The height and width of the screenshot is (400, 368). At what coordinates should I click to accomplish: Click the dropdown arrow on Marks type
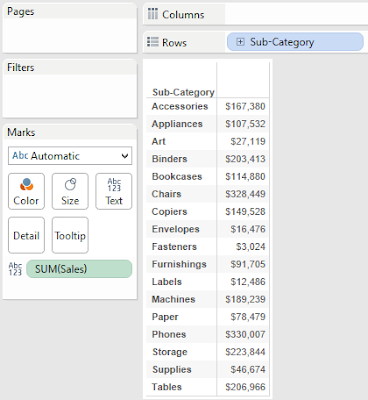coord(125,156)
